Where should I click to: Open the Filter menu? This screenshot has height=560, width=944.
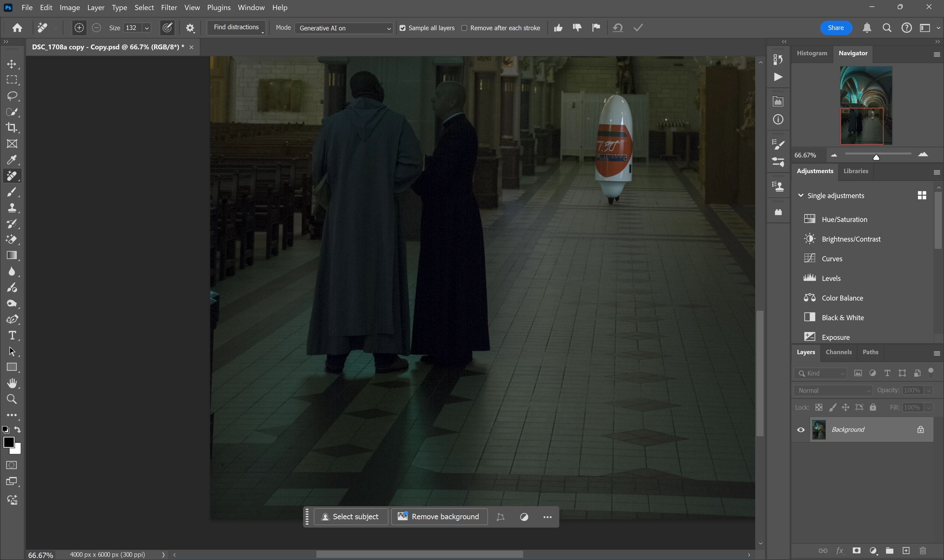169,8
